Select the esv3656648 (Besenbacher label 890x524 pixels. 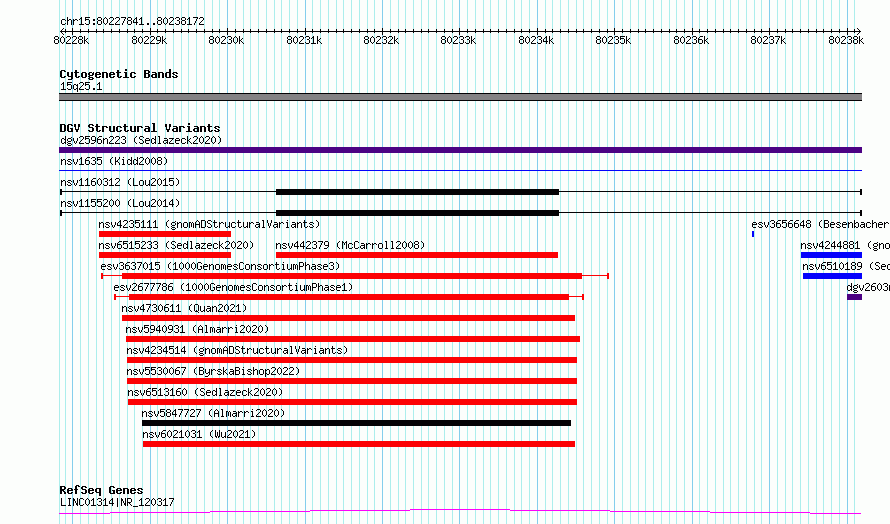coord(820,224)
